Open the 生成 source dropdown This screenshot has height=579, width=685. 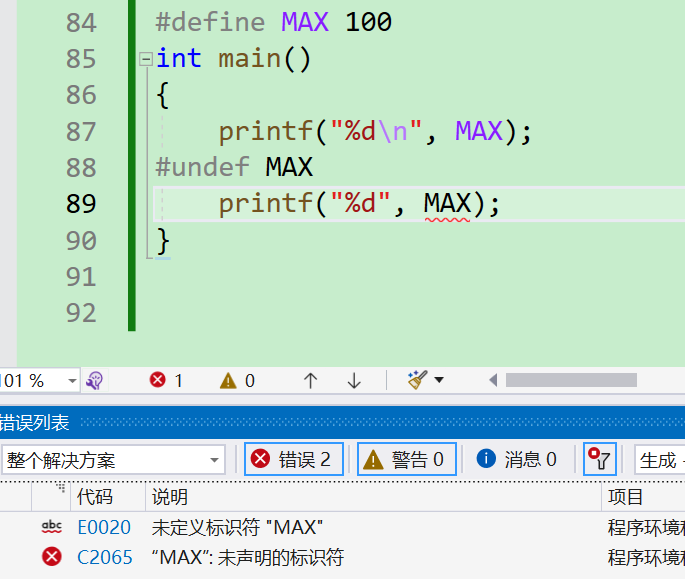pyautogui.click(x=660, y=460)
